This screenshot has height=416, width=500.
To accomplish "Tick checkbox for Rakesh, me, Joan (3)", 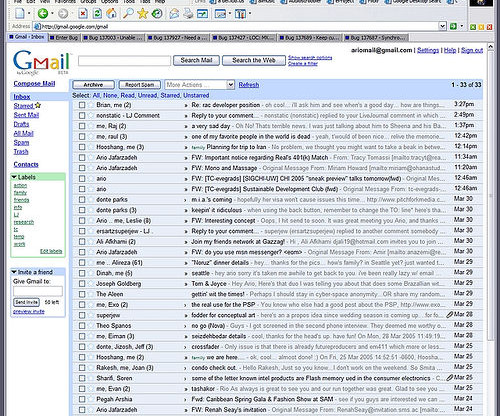I will coord(82,368).
